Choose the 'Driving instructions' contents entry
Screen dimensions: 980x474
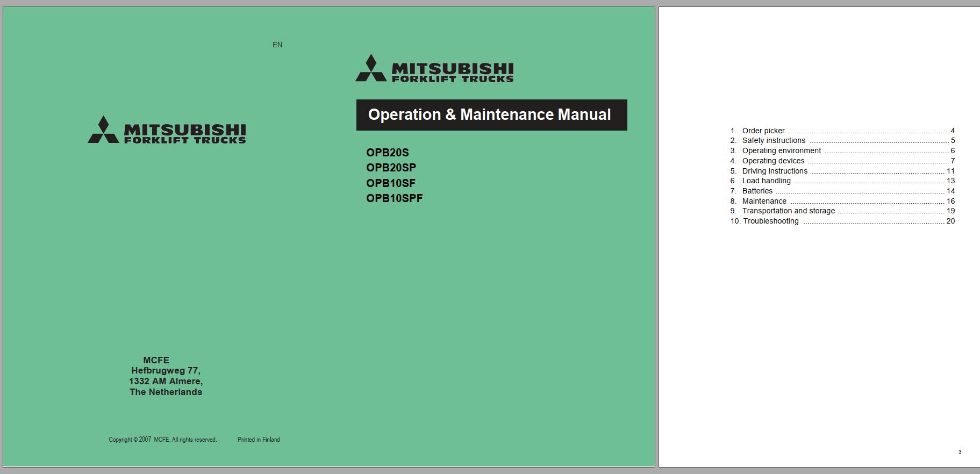(x=842, y=171)
